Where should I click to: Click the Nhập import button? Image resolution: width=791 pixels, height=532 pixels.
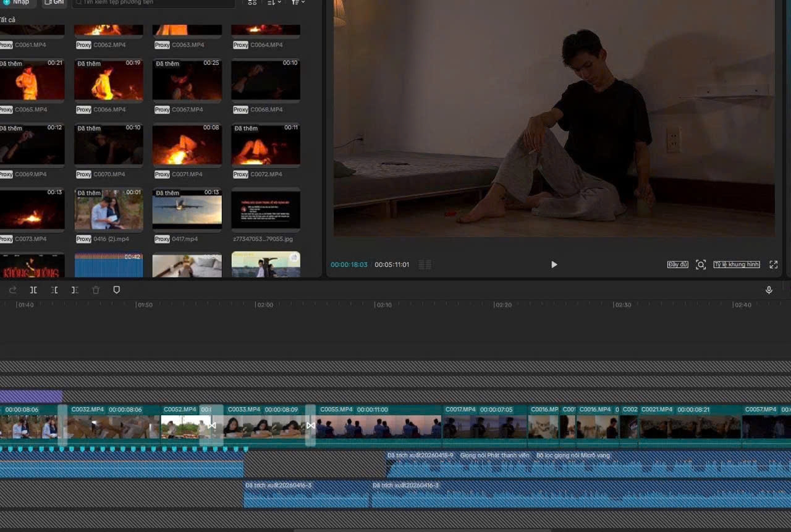click(17, 2)
